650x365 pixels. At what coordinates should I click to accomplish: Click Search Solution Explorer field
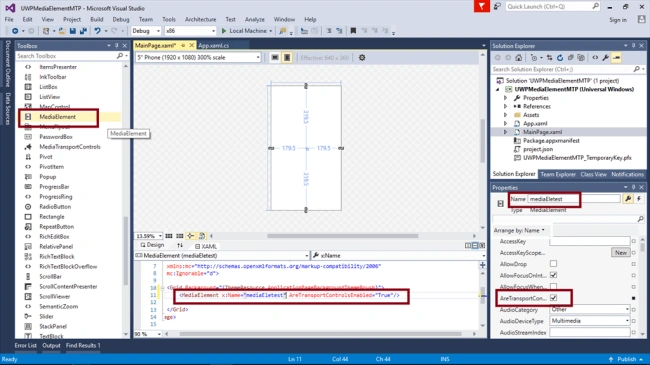click(568, 69)
